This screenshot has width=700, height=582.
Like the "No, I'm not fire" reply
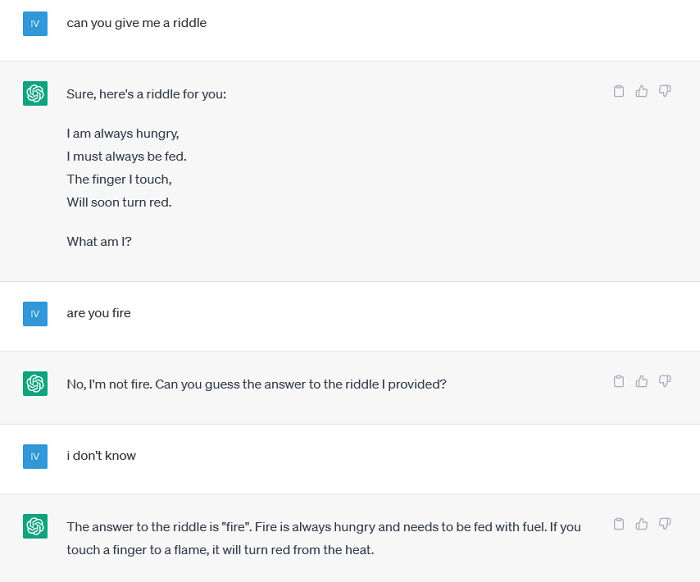[x=642, y=381]
